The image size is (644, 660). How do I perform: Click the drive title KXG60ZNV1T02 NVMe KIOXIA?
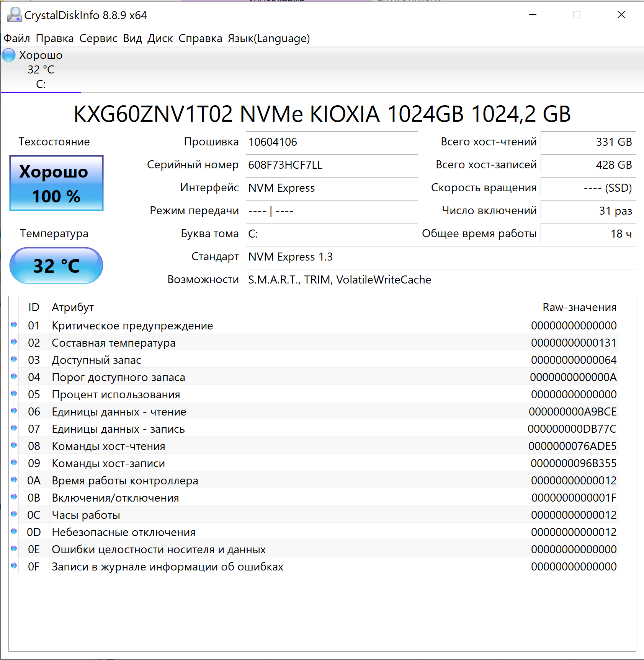[x=322, y=114]
